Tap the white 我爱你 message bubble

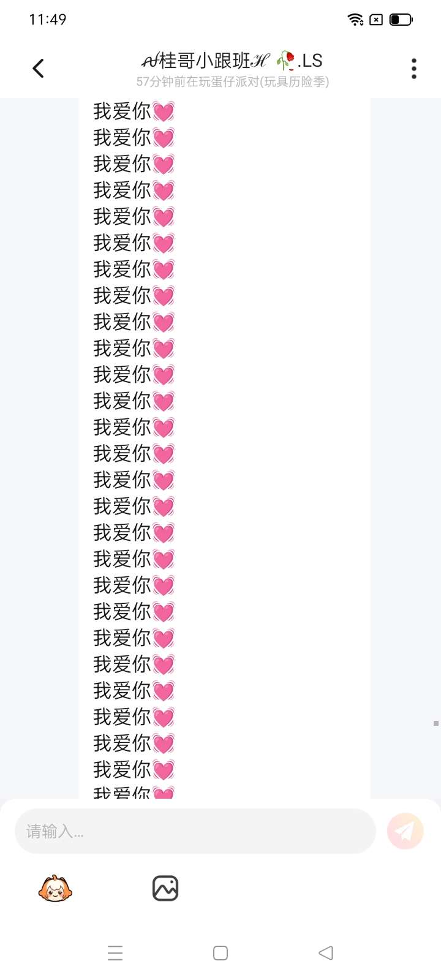[x=225, y=448]
